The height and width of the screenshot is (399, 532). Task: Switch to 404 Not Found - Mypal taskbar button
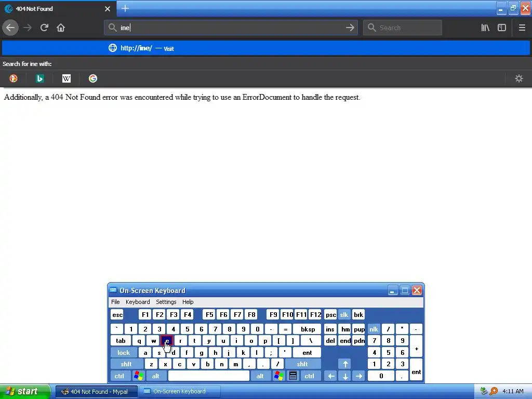(x=96, y=392)
